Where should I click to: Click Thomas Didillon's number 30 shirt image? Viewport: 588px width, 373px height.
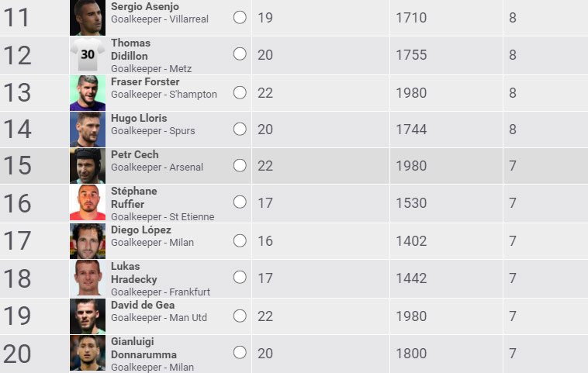[87, 54]
